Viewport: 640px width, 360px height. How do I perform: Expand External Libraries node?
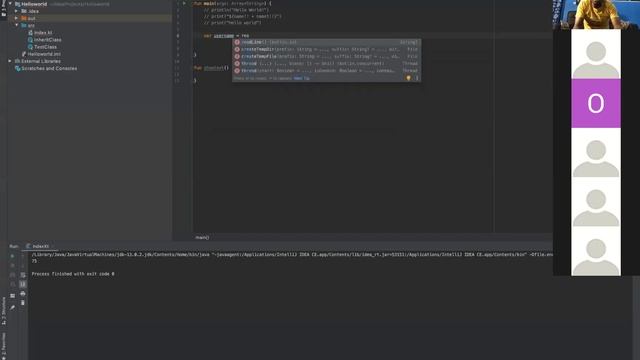10,61
